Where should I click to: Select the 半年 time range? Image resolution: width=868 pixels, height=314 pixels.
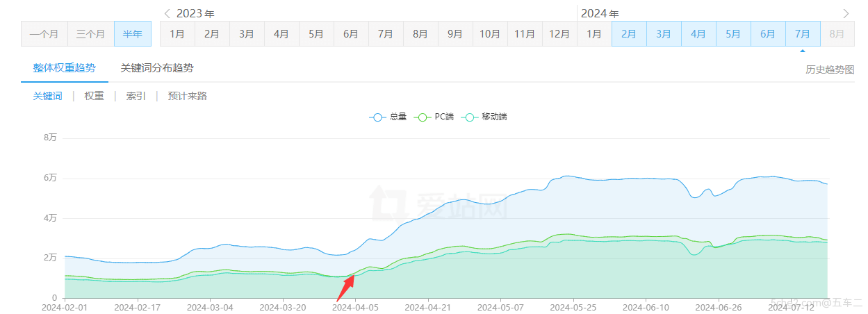(x=133, y=34)
